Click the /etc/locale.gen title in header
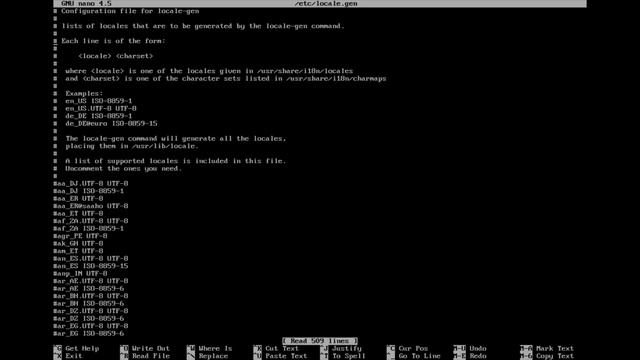The image size is (640, 360). pyautogui.click(x=326, y=3)
